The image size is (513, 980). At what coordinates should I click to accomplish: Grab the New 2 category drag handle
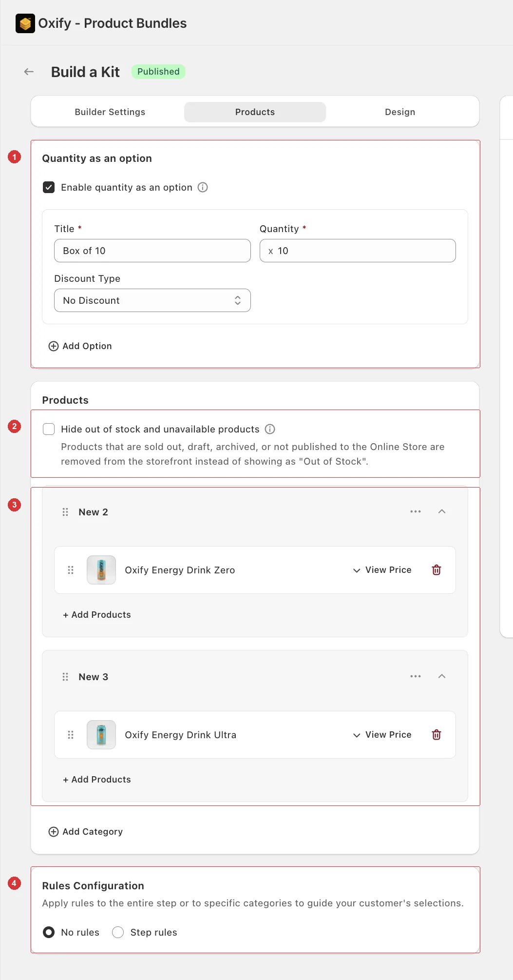[65, 512]
